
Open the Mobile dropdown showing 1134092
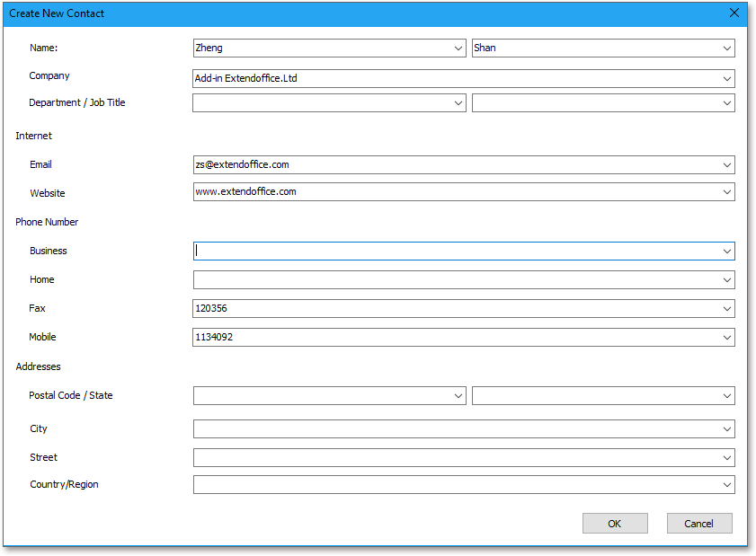point(726,337)
